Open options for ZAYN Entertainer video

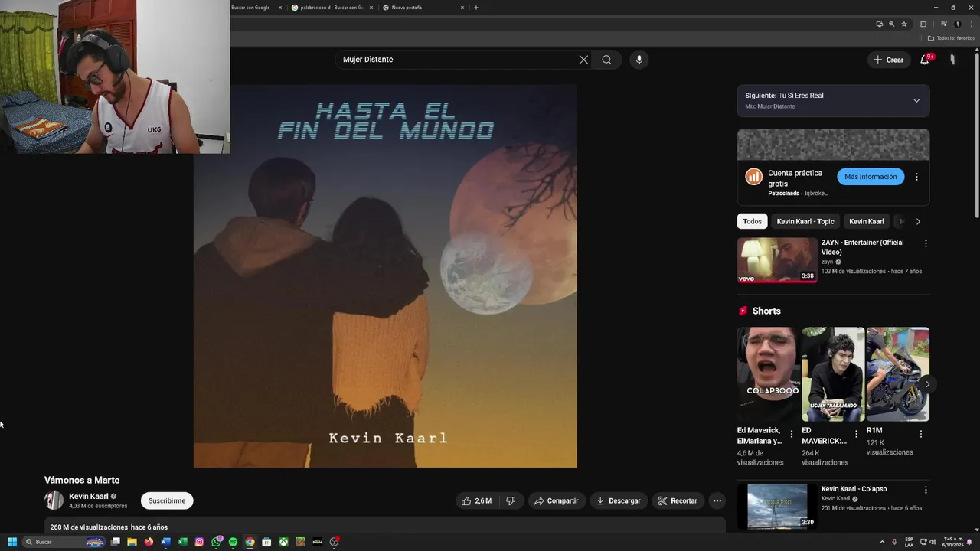926,243
